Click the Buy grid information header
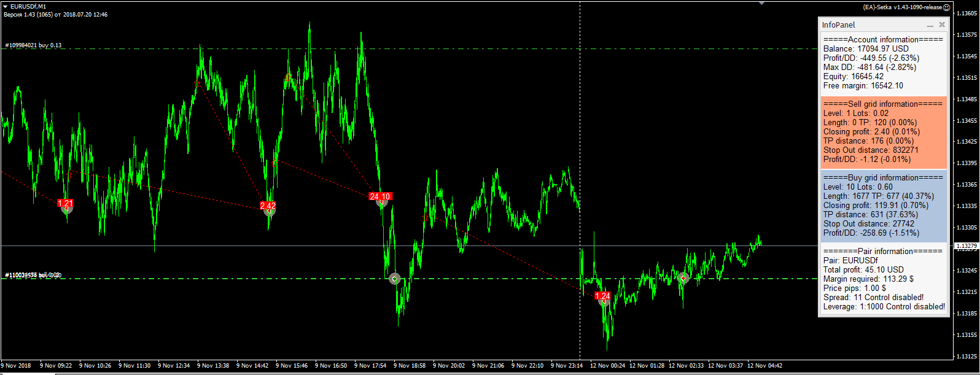Viewport: 980px width, 375px height. click(883, 177)
